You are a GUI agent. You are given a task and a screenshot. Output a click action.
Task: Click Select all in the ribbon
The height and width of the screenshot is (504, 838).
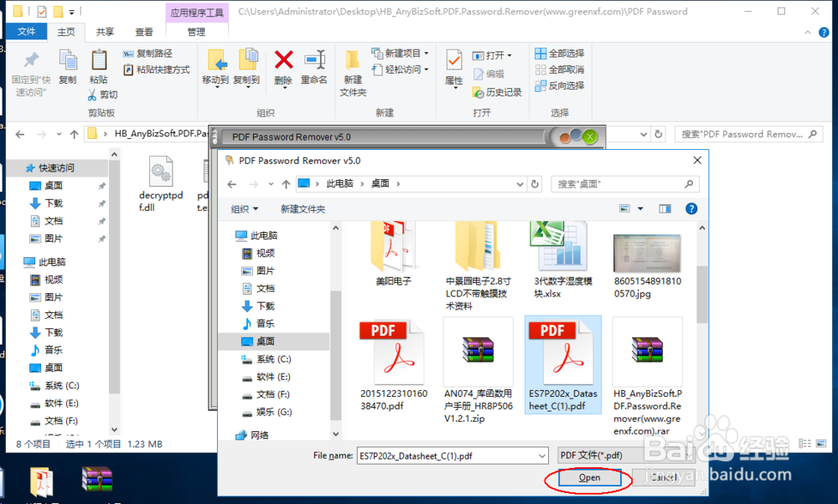pyautogui.click(x=560, y=54)
